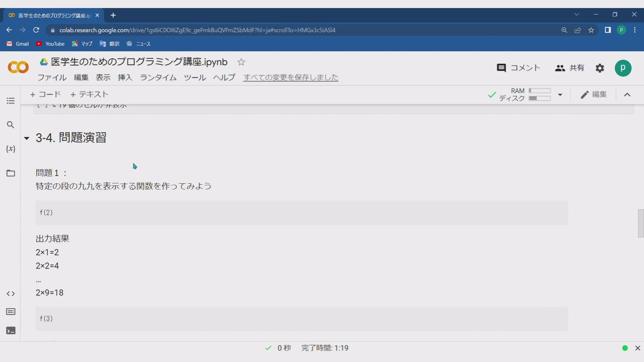Open the variables {x} panel
The width and height of the screenshot is (644, 362).
(11, 149)
